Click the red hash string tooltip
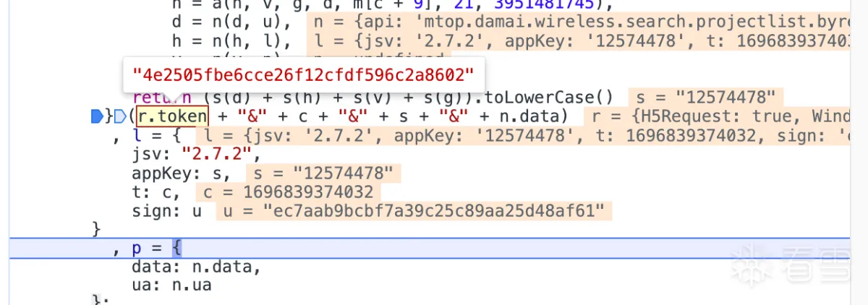This screenshot has width=868, height=305. click(303, 74)
